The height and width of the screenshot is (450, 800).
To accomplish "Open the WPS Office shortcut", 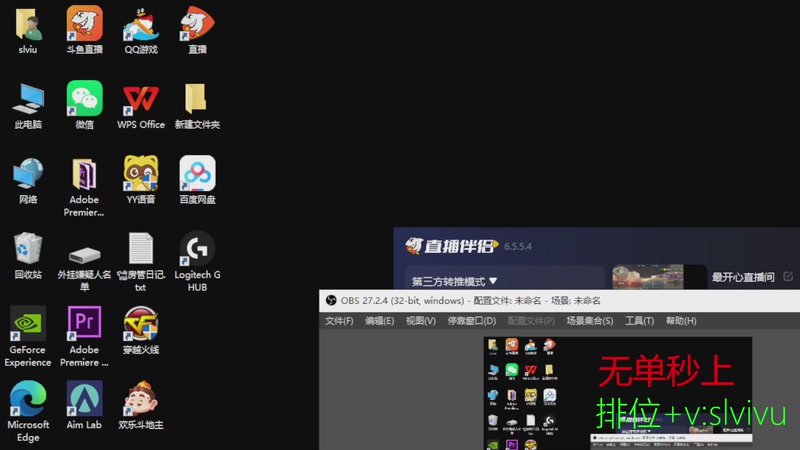I will coord(141,98).
